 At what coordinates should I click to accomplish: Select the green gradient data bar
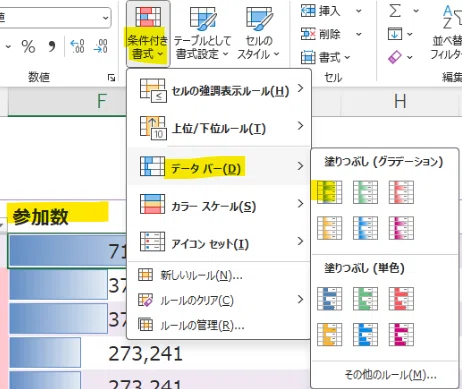pos(329,192)
